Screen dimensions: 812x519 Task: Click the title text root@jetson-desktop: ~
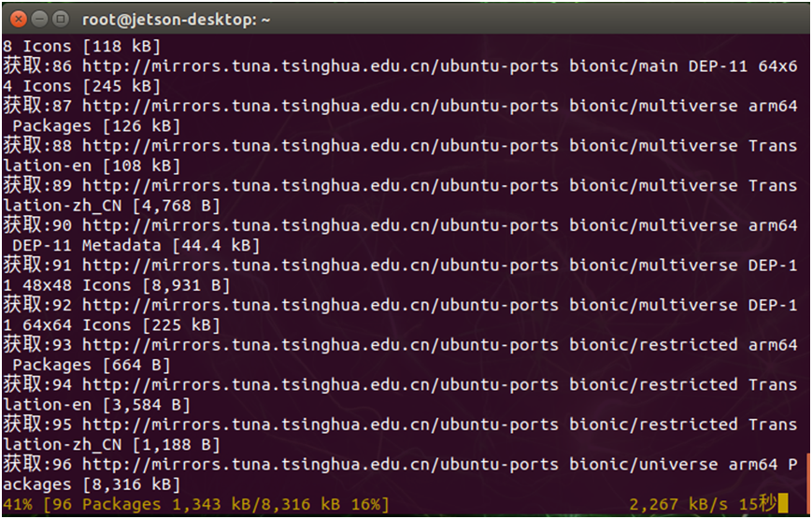pyautogui.click(x=176, y=21)
